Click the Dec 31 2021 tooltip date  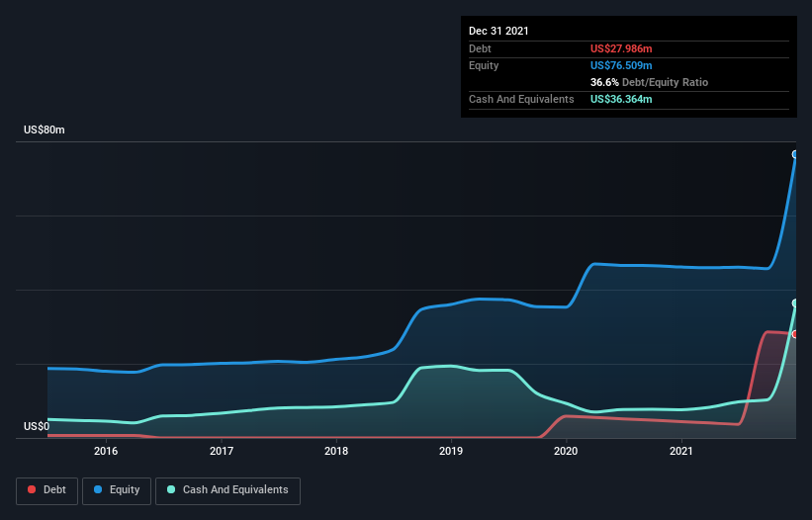click(498, 31)
